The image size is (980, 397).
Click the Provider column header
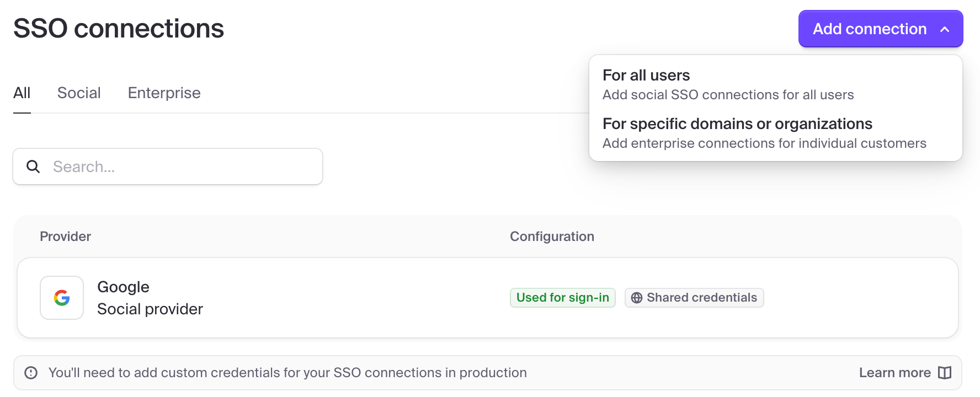click(65, 237)
